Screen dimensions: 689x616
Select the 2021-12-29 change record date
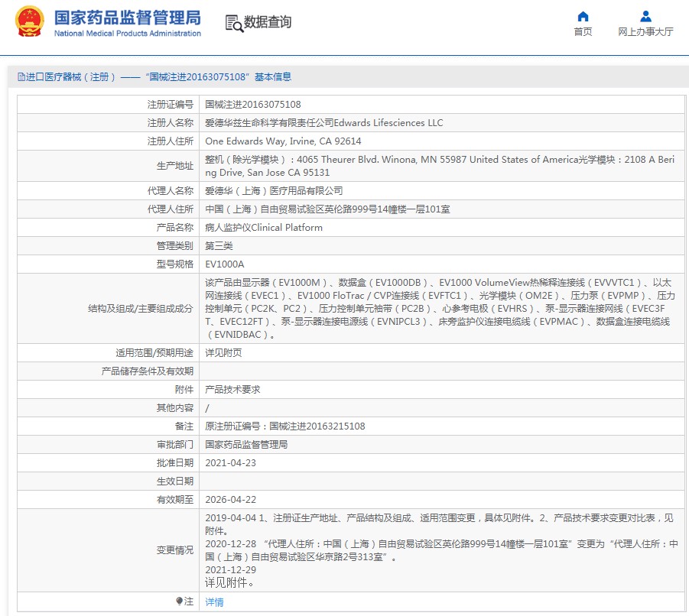(x=230, y=570)
